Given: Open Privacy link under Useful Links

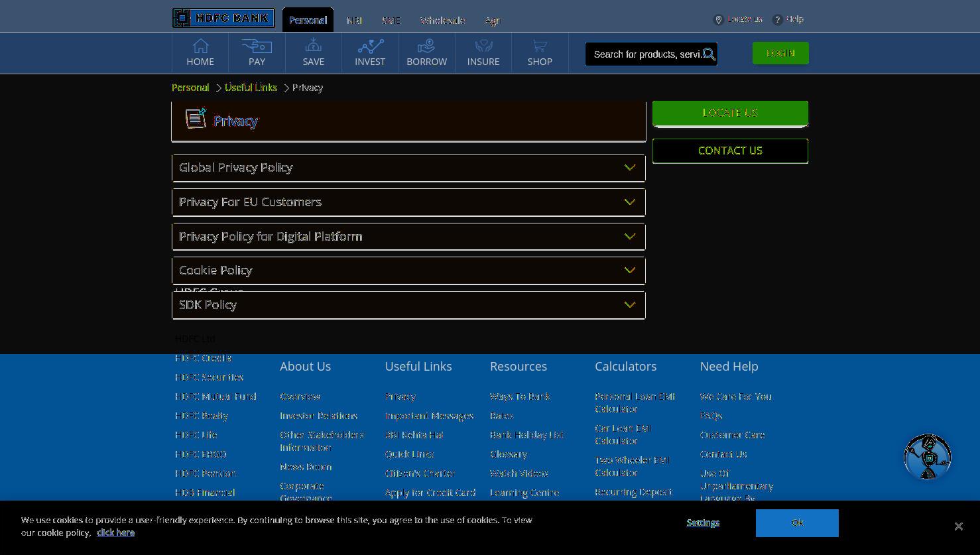Looking at the screenshot, I should 400,397.
